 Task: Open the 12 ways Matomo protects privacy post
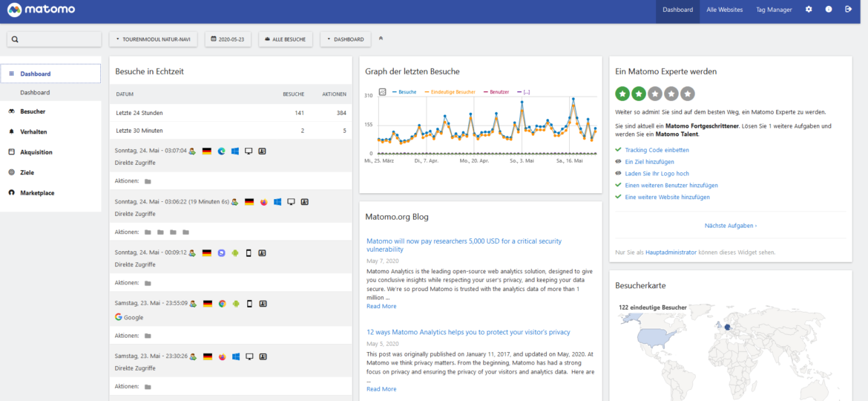tap(468, 332)
